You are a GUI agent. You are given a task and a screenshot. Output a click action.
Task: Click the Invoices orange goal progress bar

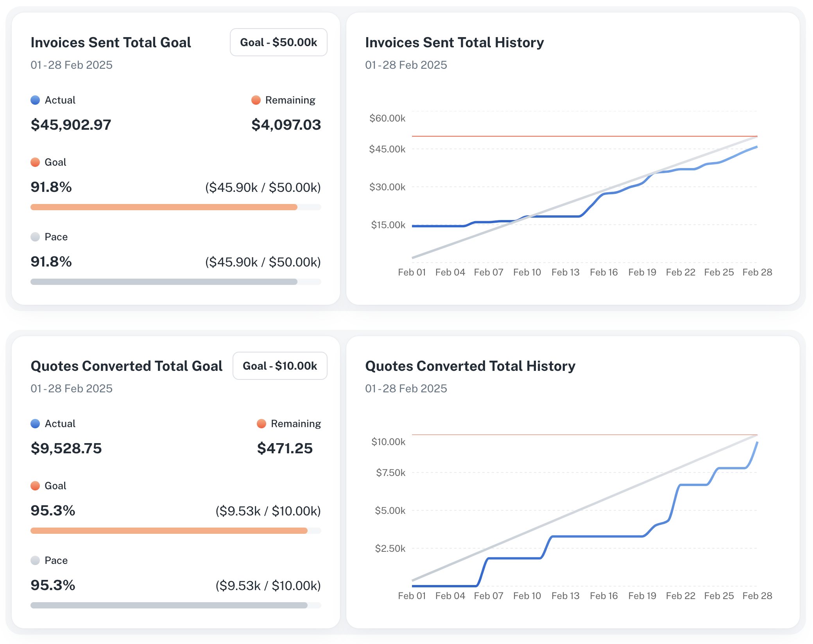click(164, 207)
